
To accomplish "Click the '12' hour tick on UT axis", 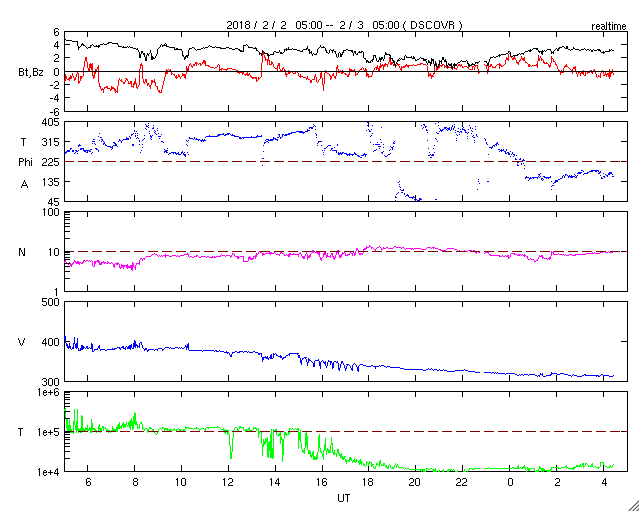I will (x=228, y=482).
